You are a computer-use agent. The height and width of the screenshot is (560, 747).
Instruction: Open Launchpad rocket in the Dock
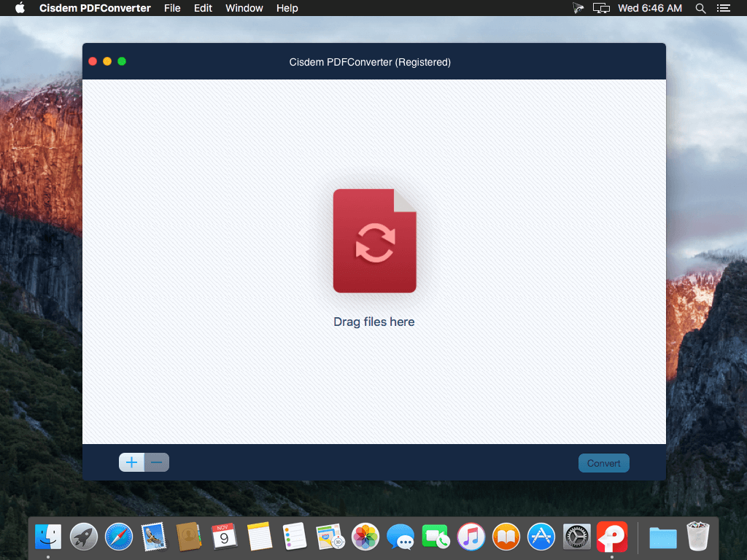tap(84, 537)
